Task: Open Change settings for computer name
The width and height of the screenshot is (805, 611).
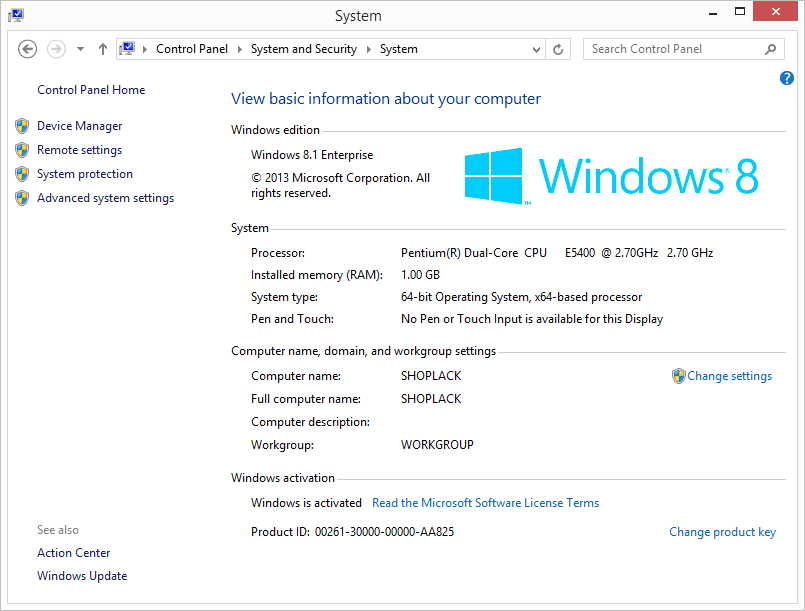Action: (730, 376)
